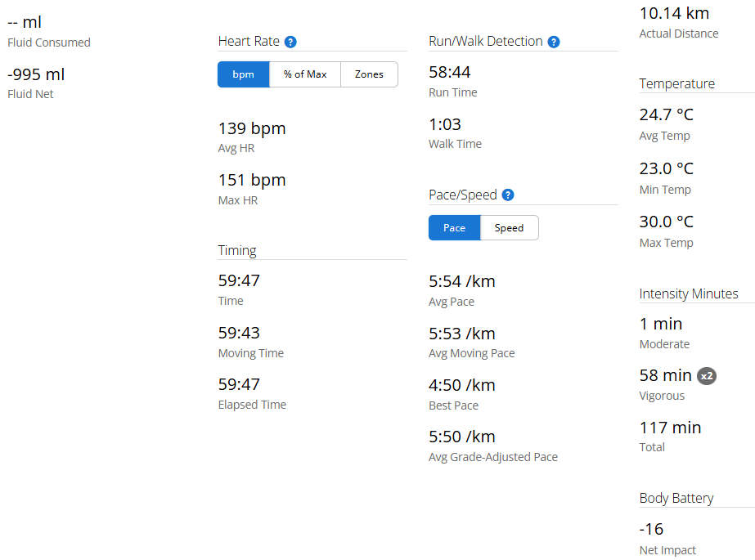
Task: Click the 5:54 /km Avg Pace value
Action: click(462, 282)
